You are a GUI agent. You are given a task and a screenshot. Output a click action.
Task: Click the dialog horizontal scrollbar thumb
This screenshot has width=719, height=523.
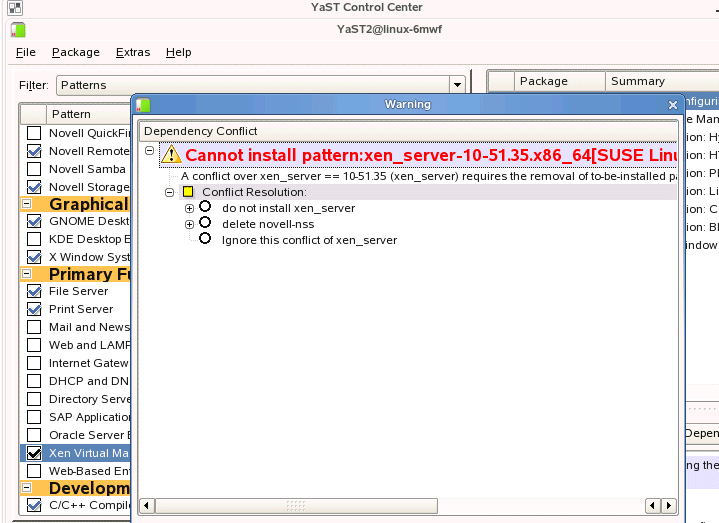click(296, 506)
